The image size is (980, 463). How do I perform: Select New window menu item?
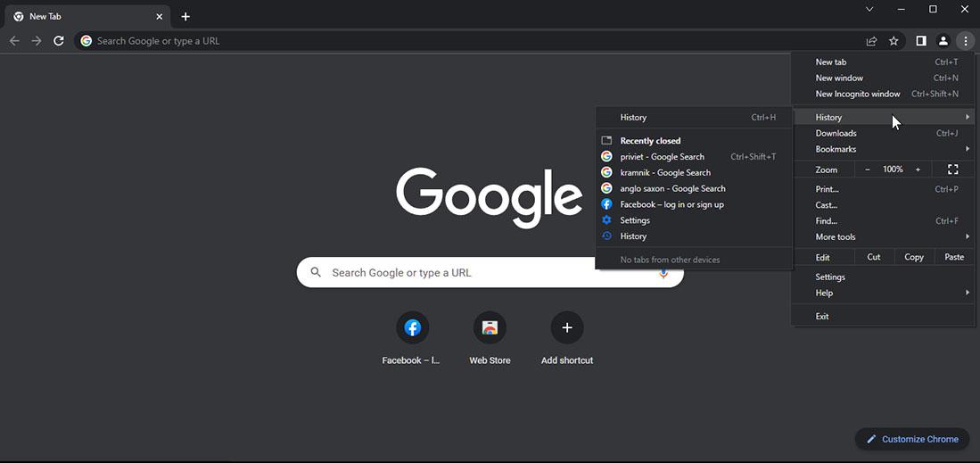pos(883,79)
